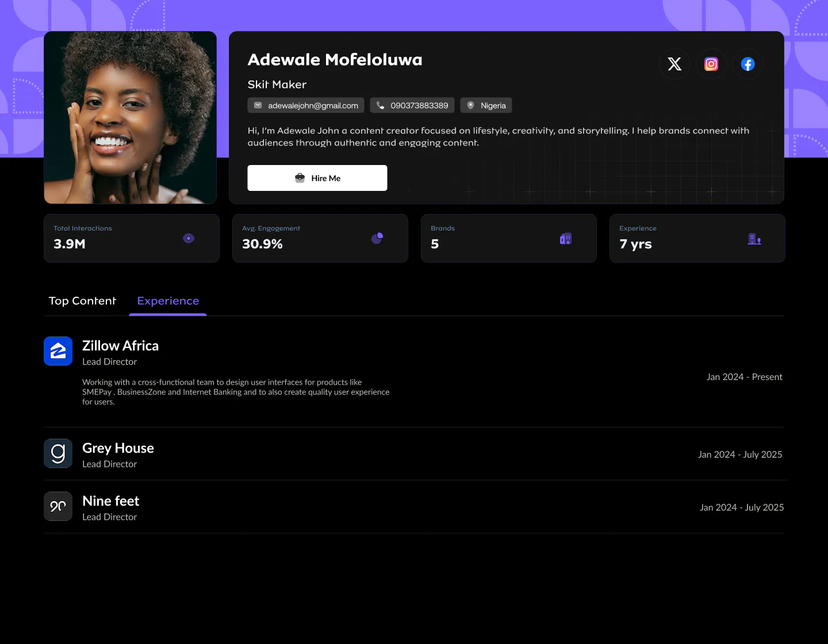The image size is (828, 644).
Task: Click the Jan 2024 - July 2025 date for Grey House
Action: tap(740, 454)
